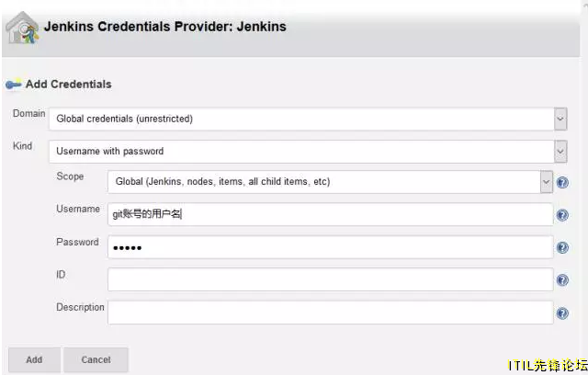Click the Cancel button
The height and width of the screenshot is (375, 588).
(x=96, y=359)
